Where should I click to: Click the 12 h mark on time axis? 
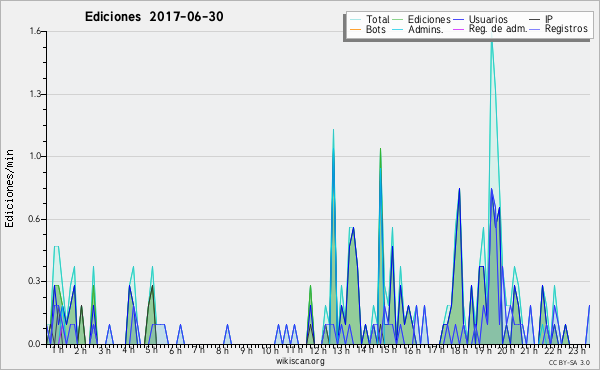[318, 350]
